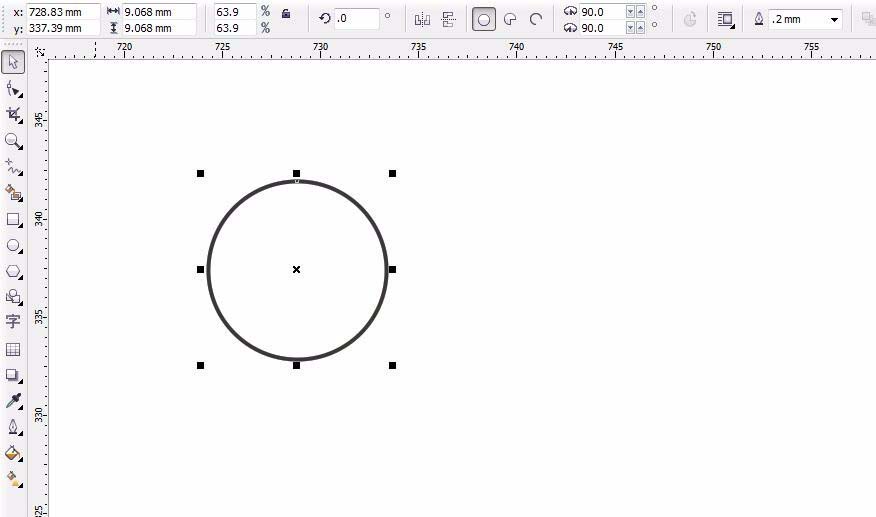
Task: Click the top-left selection handle
Action: coord(201,173)
